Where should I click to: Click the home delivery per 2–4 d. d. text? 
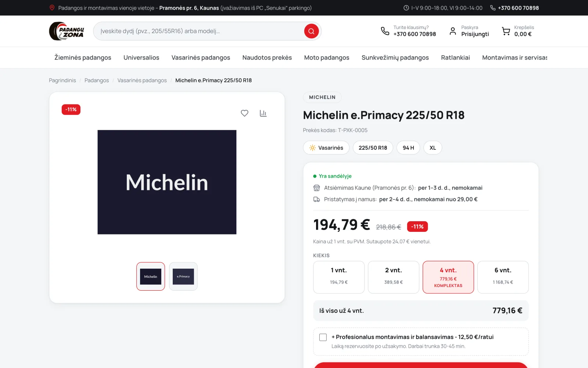point(429,199)
